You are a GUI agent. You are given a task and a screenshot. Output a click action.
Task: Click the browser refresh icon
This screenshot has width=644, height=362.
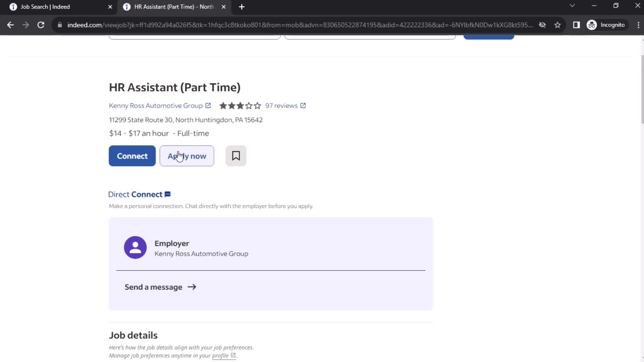(x=40, y=25)
